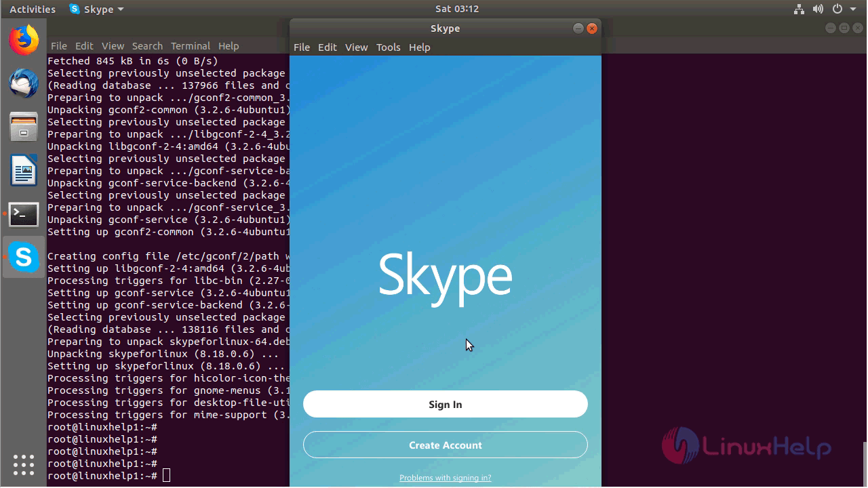Open the Activities overview
868x488 pixels.
click(x=33, y=9)
